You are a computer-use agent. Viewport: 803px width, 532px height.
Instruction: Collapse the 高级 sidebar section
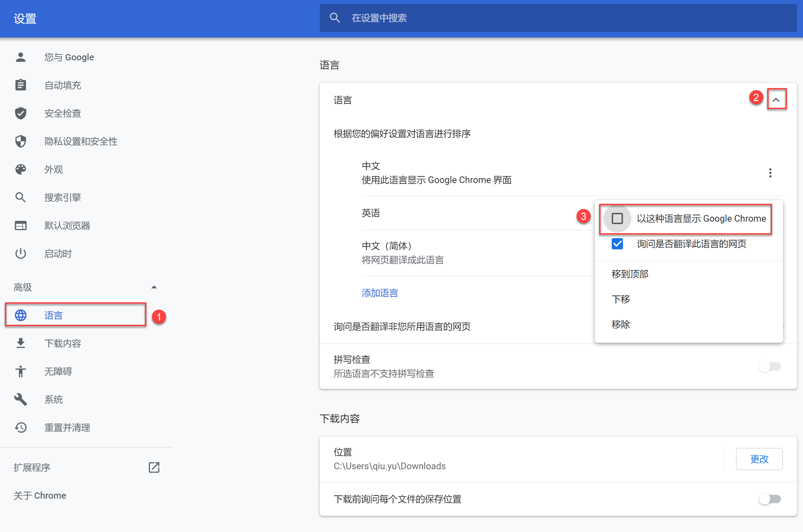click(154, 287)
